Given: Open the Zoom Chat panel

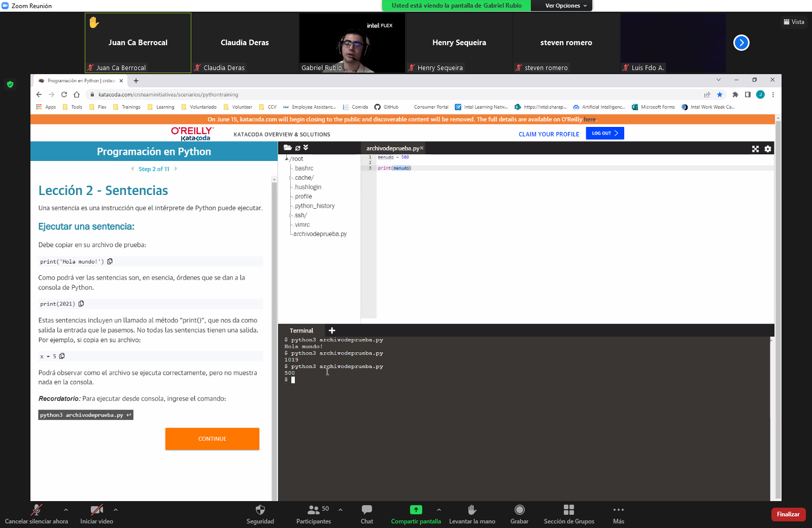Looking at the screenshot, I should coord(366,510).
